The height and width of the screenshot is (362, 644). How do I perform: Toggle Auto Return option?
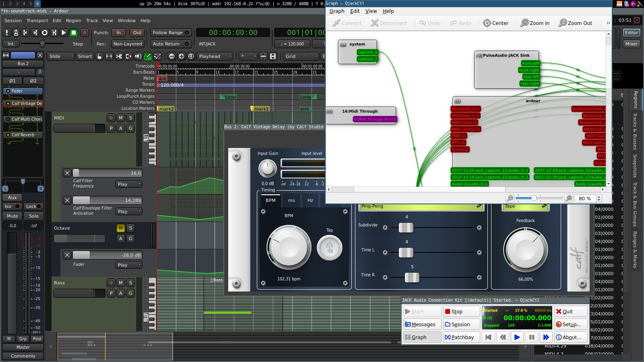tap(171, 44)
